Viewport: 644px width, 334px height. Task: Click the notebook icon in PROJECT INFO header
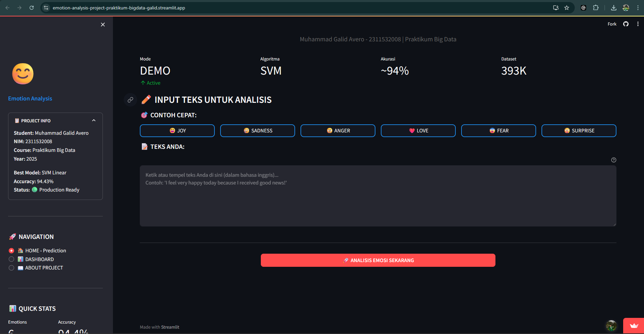pos(17,121)
